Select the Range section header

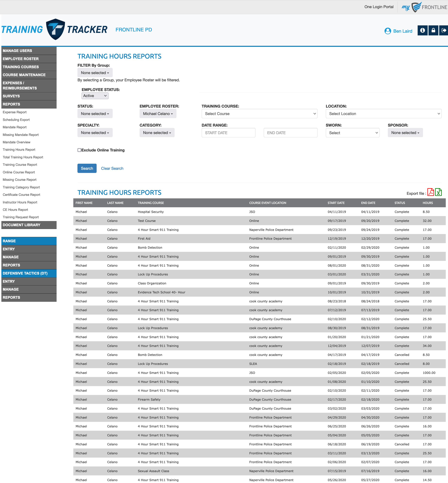pos(29,241)
